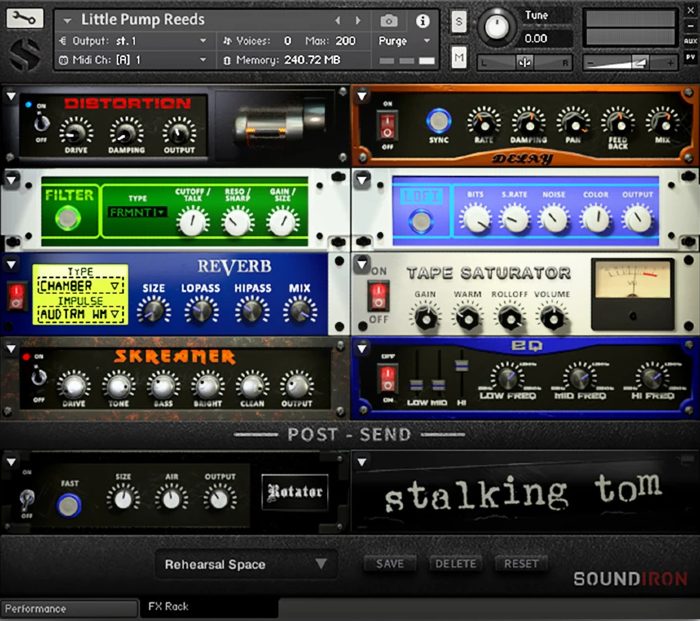Viewport: 700px width, 621px height.
Task: Click the Tune knob
Action: pyautogui.click(x=496, y=27)
